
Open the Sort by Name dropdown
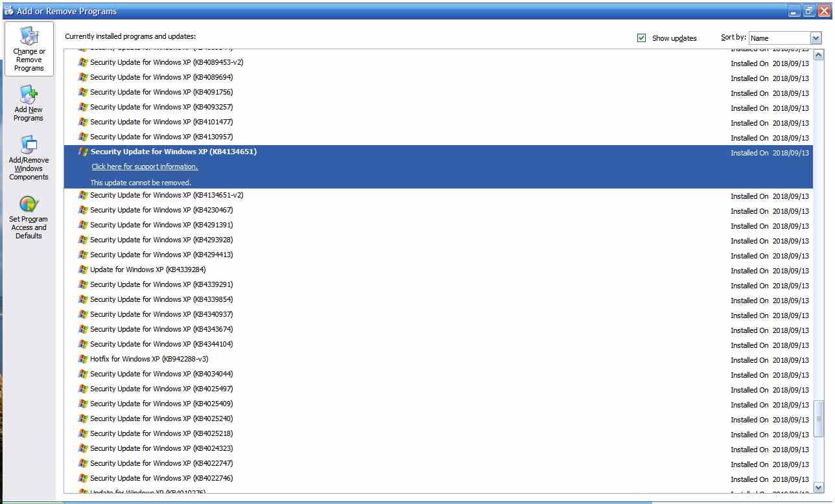coord(785,38)
